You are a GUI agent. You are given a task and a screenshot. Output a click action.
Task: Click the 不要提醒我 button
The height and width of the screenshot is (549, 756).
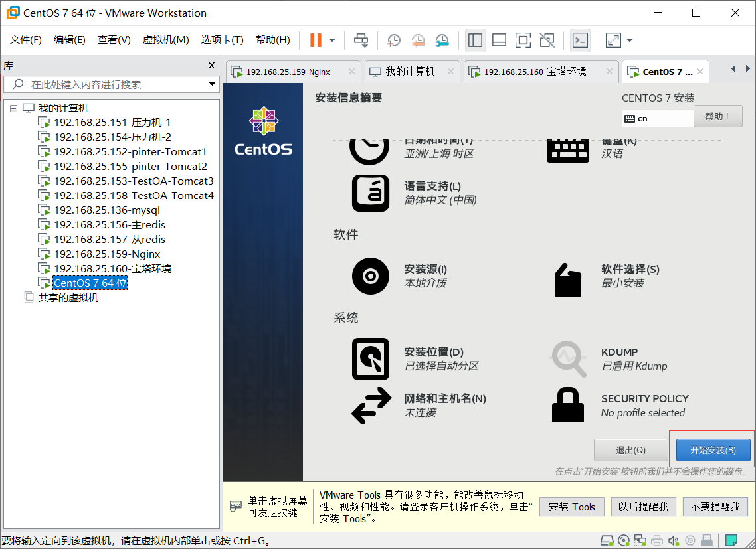[715, 507]
